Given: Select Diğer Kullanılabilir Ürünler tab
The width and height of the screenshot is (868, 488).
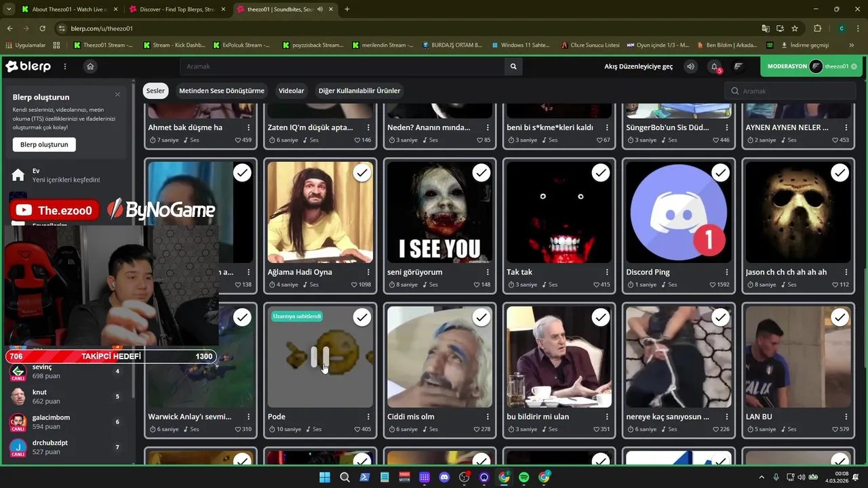Looking at the screenshot, I should [x=359, y=91].
